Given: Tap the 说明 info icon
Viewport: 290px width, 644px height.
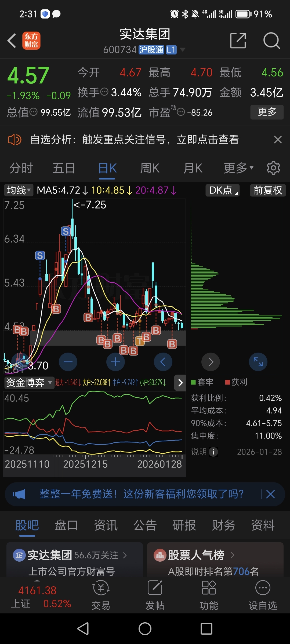Looking at the screenshot, I should tap(213, 452).
